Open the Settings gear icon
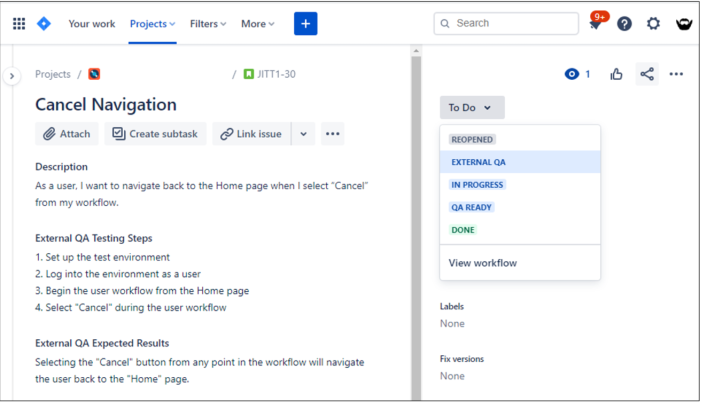 (653, 23)
